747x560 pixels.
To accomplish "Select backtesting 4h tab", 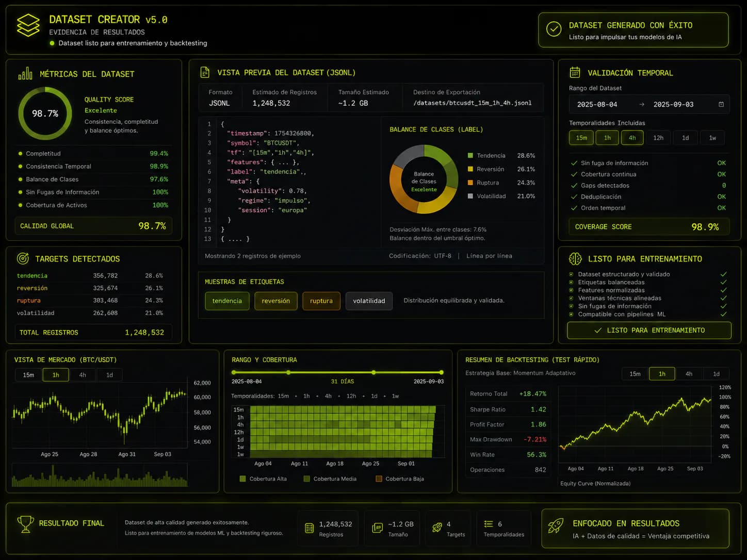I will coord(689,374).
